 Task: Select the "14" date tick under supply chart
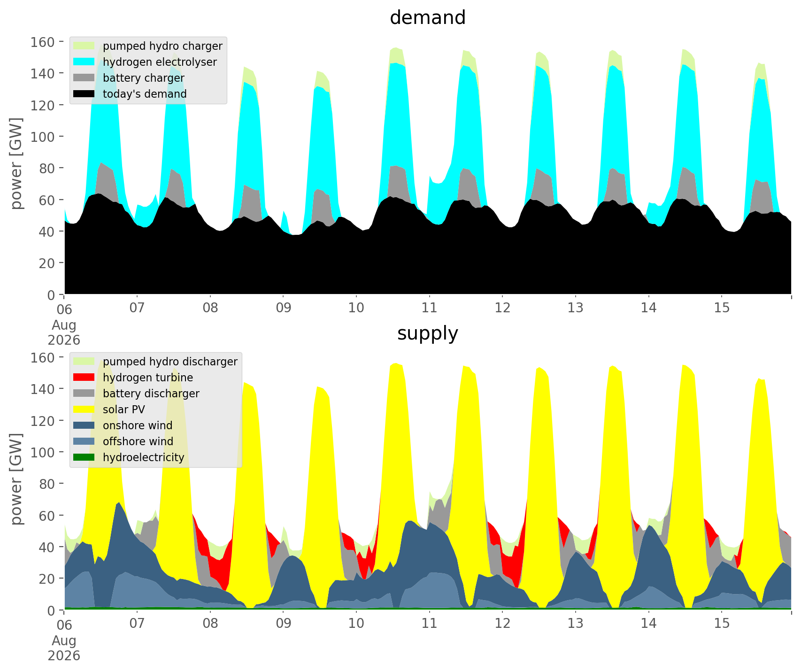pos(648,624)
